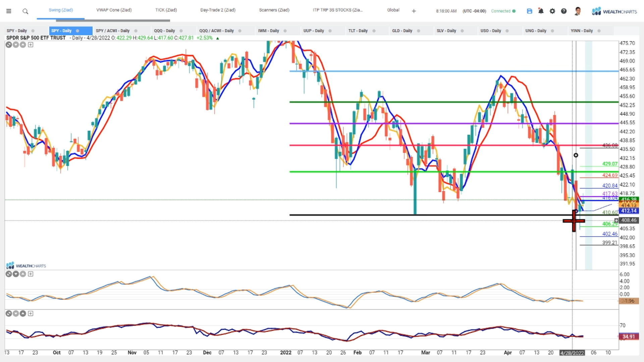Click the dot on TLT - Daily tab
644x362 pixels.
[374, 31]
